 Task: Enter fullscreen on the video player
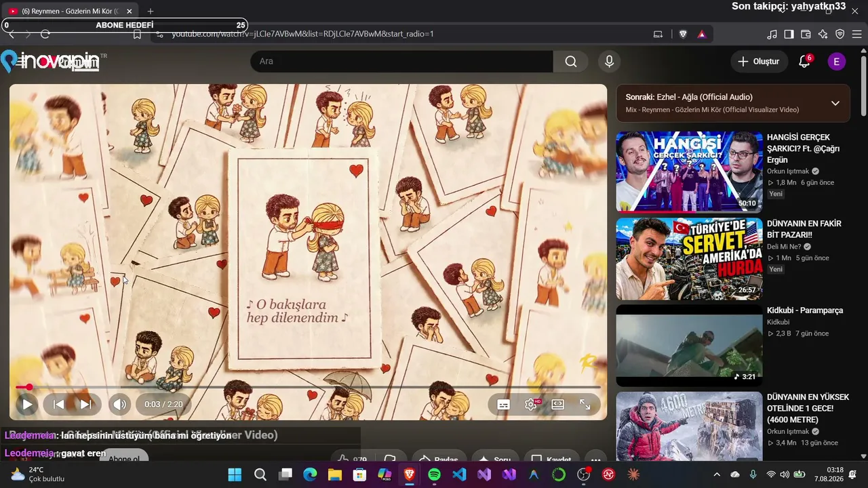[x=585, y=405]
